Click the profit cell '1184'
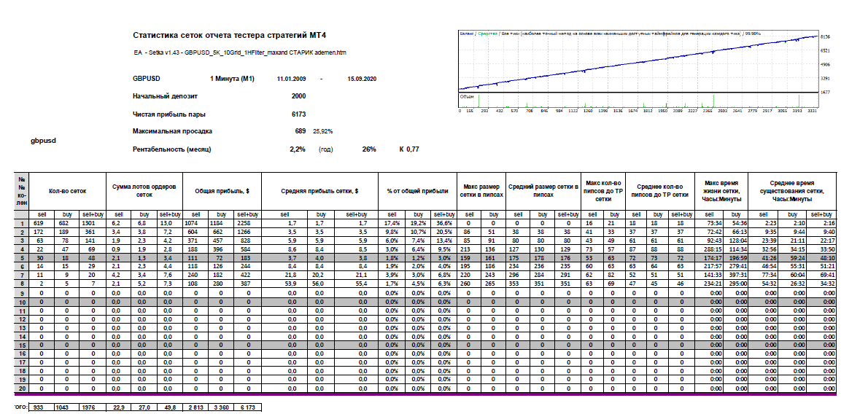This screenshot has height=414, width=868. pyautogui.click(x=222, y=223)
